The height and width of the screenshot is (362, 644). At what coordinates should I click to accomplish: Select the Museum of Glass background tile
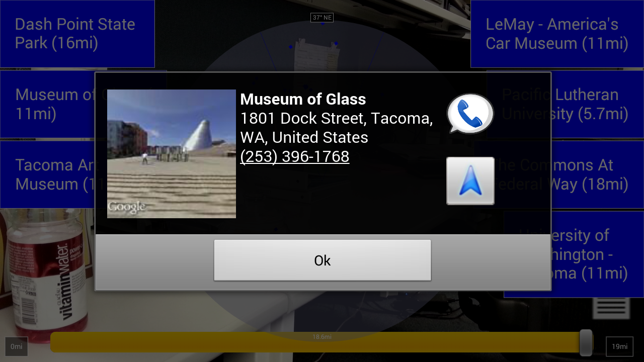[48, 105]
